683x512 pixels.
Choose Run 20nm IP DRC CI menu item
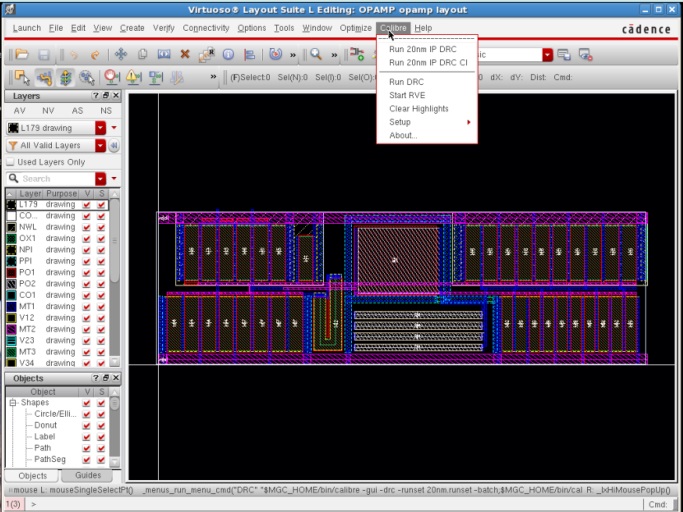(427, 63)
